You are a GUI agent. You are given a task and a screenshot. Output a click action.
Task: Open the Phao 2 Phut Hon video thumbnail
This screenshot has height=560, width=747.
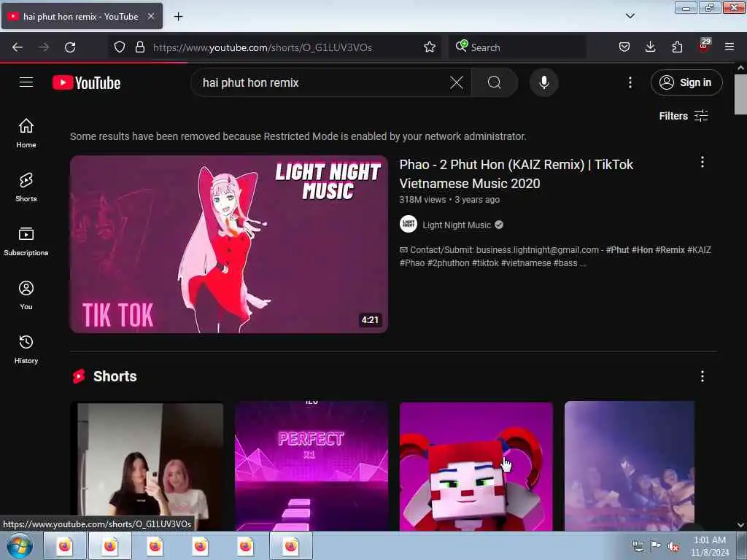228,244
